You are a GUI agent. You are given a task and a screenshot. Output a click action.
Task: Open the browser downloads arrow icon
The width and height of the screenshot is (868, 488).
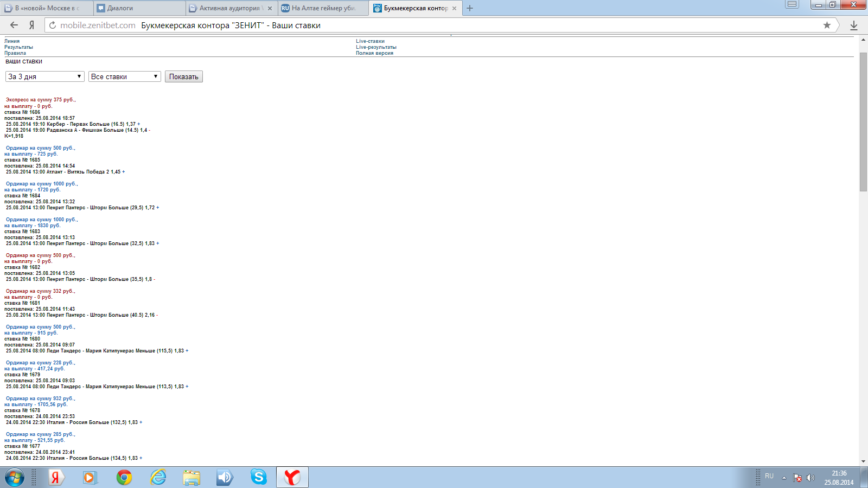point(853,25)
